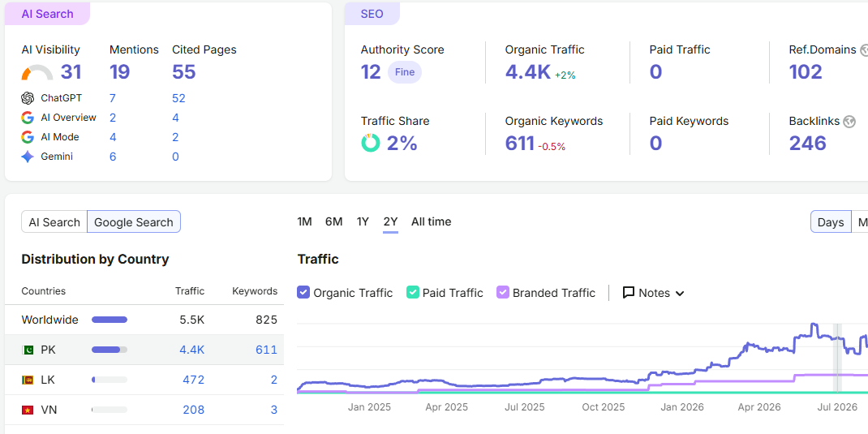
Task: Open PK keywords value 611
Action: click(x=266, y=350)
